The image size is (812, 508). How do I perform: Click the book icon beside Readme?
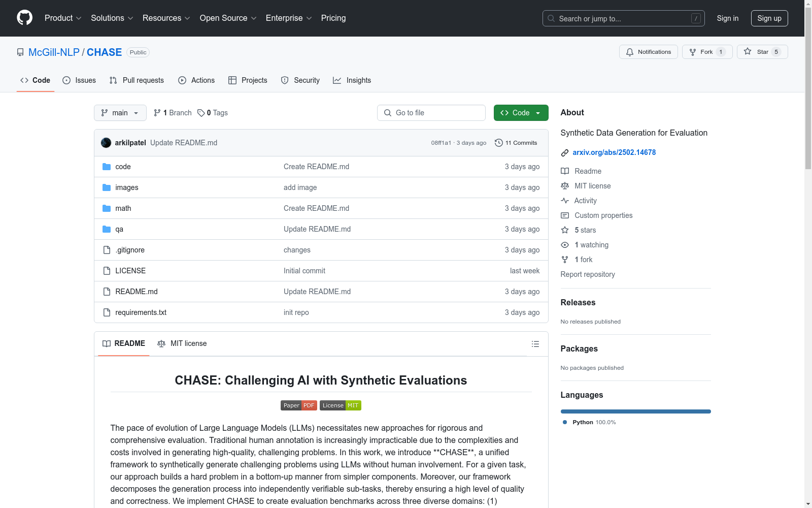pos(565,171)
